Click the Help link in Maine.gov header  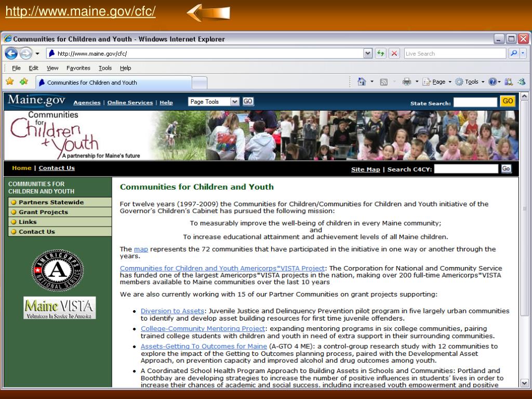point(166,102)
